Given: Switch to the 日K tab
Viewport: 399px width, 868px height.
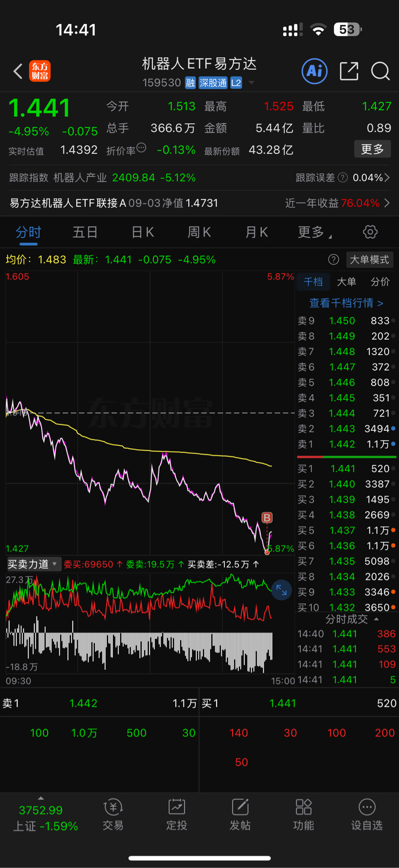Looking at the screenshot, I should coord(142,232).
